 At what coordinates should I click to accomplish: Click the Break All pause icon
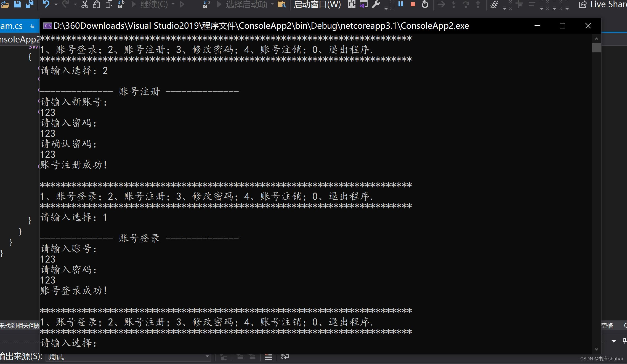(401, 4)
